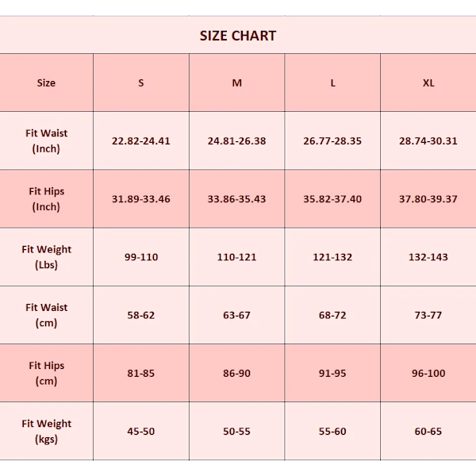Click the S size column header
The width and height of the screenshot is (476, 476).
tap(141, 83)
